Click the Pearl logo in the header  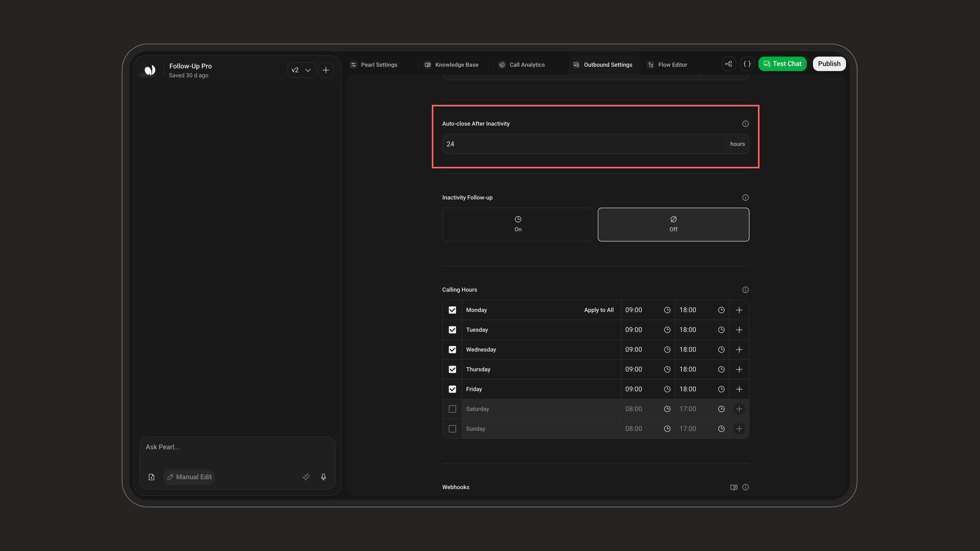tap(150, 70)
